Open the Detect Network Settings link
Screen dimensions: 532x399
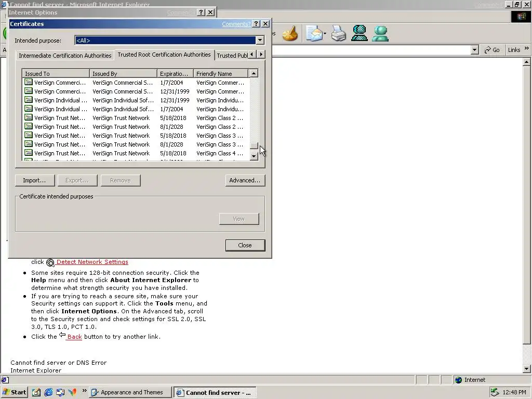pos(92,262)
